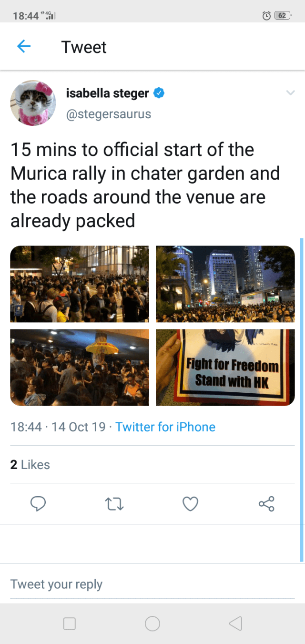Tap the back arrow icon
Viewport: 305px width, 644px height.
coord(24,46)
